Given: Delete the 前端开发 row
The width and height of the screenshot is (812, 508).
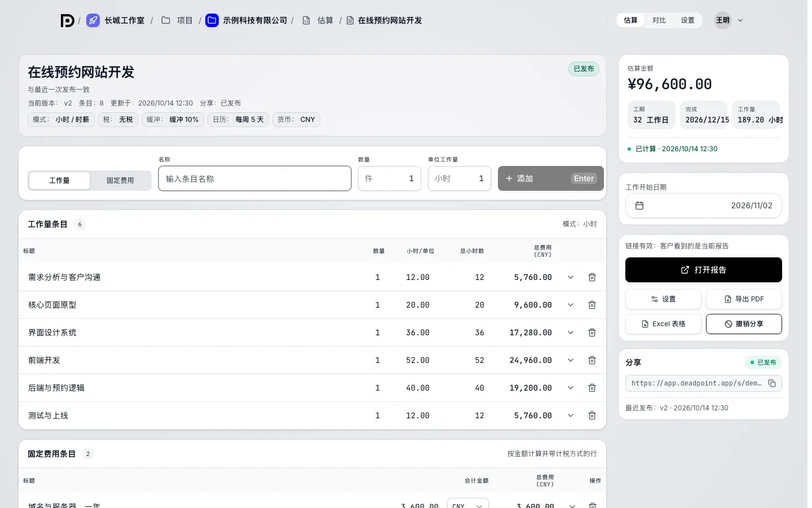Looking at the screenshot, I should point(592,360).
